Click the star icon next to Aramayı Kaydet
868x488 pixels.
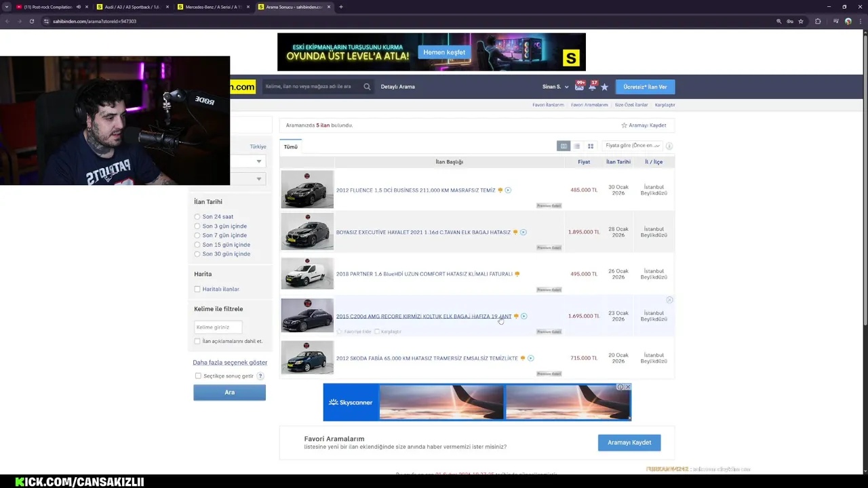(x=624, y=125)
